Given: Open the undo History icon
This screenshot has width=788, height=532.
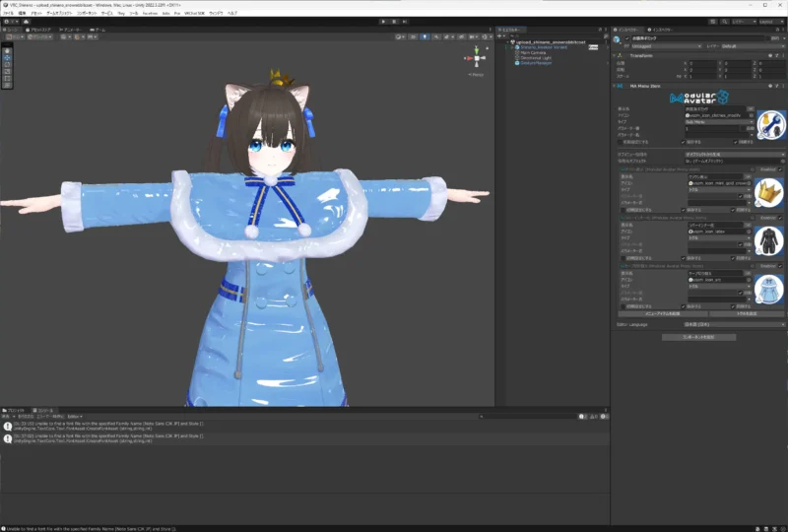Looking at the screenshot, I should click(x=713, y=22).
